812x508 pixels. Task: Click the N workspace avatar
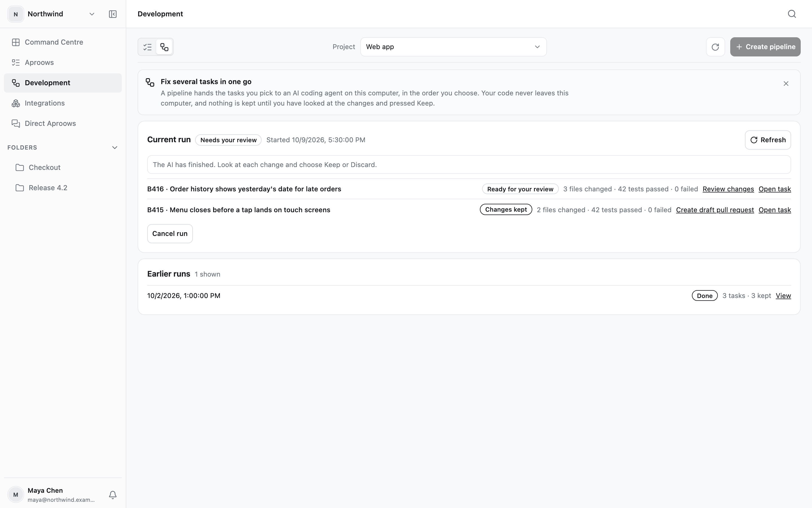point(16,14)
